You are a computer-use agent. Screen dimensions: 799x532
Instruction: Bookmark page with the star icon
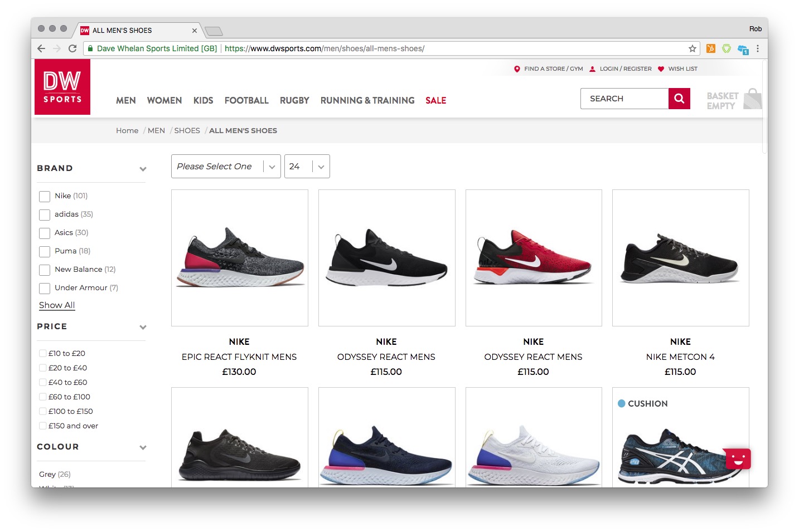point(692,48)
